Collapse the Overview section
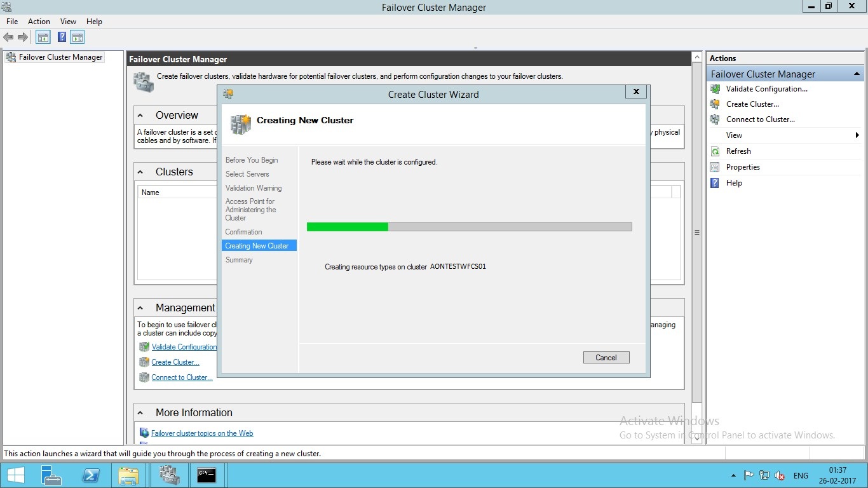Screen dimensions: 868x488 (x=140, y=116)
